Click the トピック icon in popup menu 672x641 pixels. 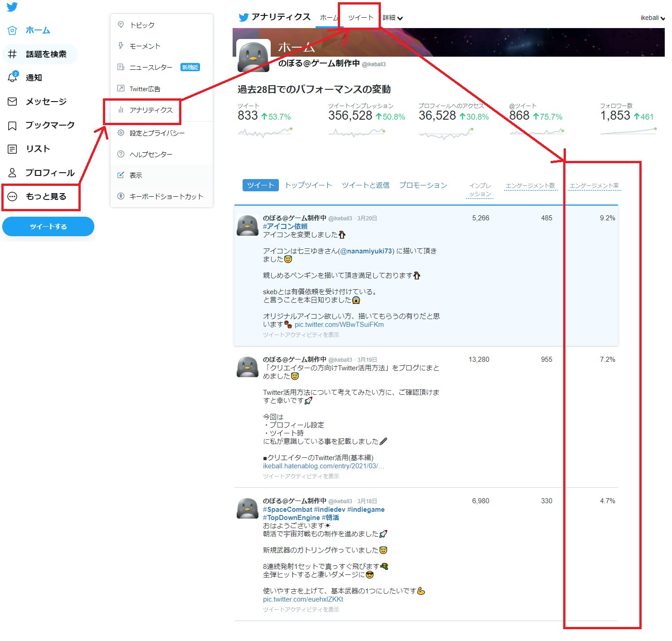coord(121,24)
